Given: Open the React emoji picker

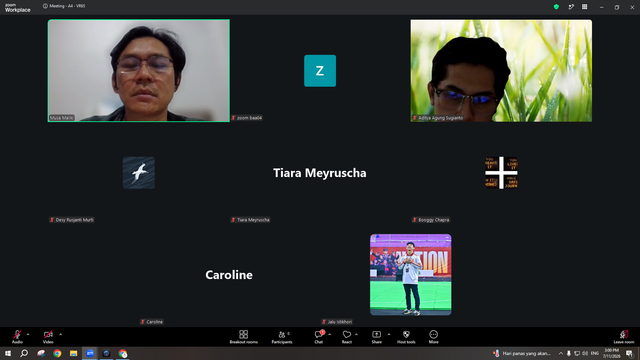Looking at the screenshot, I should click(x=347, y=337).
